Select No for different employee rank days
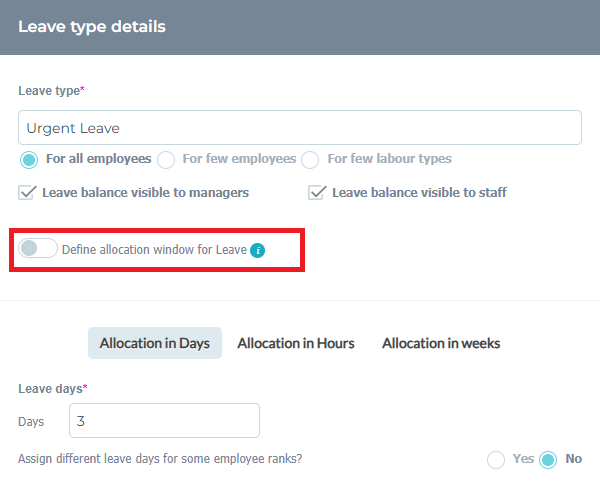 coord(548,460)
